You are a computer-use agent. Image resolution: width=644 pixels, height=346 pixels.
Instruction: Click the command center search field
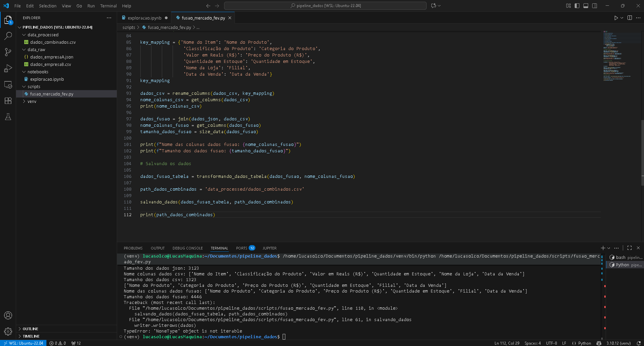[325, 6]
